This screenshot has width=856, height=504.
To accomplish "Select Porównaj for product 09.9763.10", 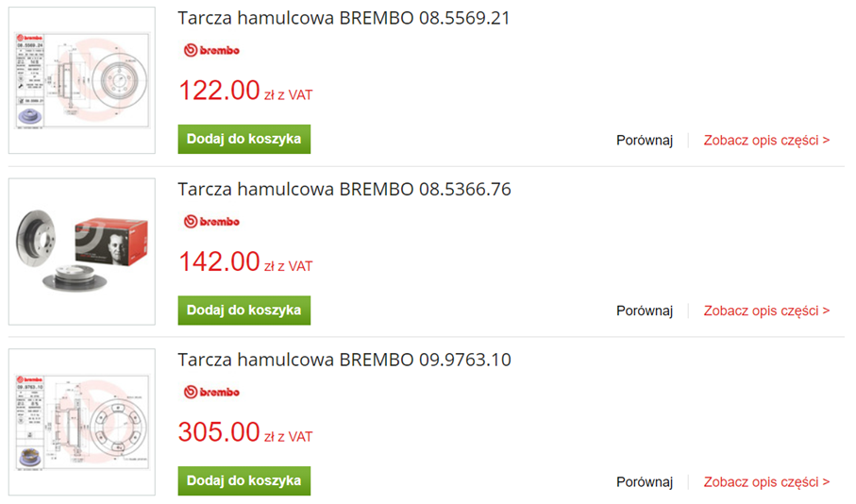I will click(645, 481).
